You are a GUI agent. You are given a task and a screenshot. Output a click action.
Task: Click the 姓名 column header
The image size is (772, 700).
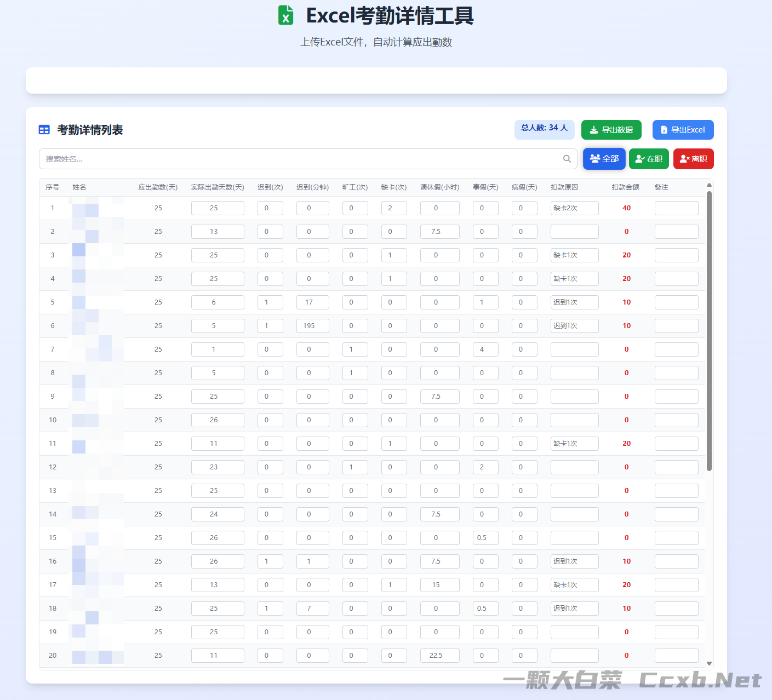[x=79, y=187]
